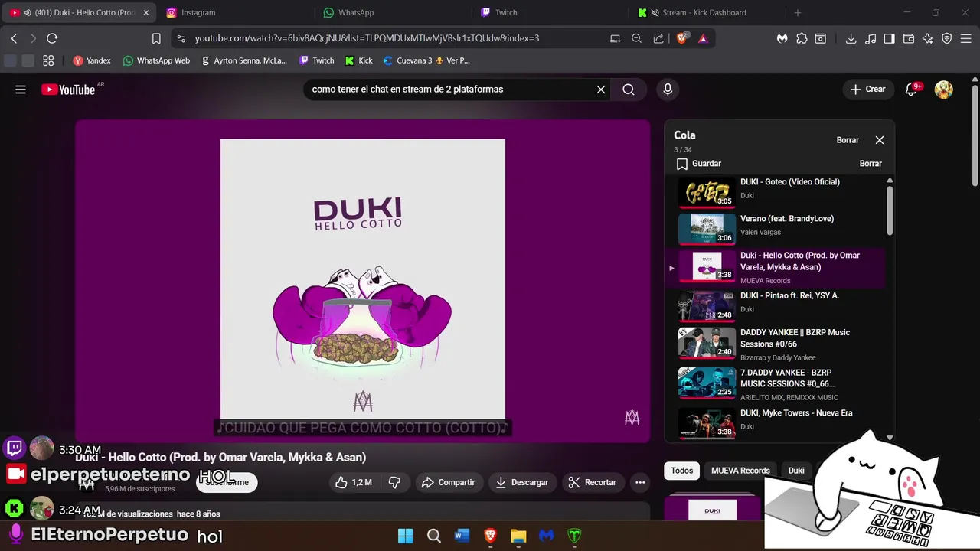Screen dimensions: 980x551
Task: Go back to previous page
Action: pyautogui.click(x=14, y=38)
